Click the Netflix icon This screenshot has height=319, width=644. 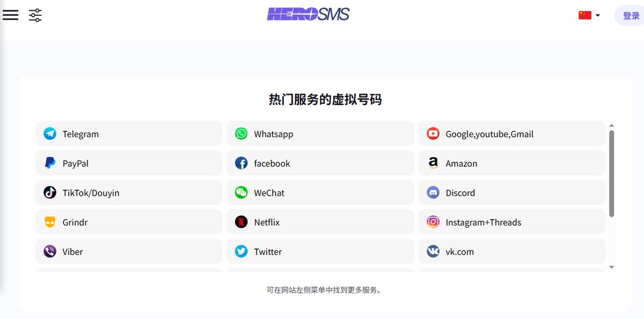241,222
